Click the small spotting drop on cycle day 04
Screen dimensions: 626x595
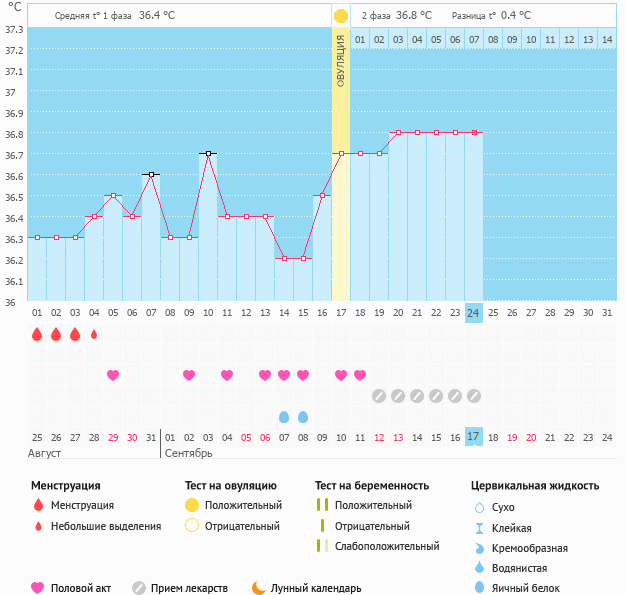coord(94,335)
